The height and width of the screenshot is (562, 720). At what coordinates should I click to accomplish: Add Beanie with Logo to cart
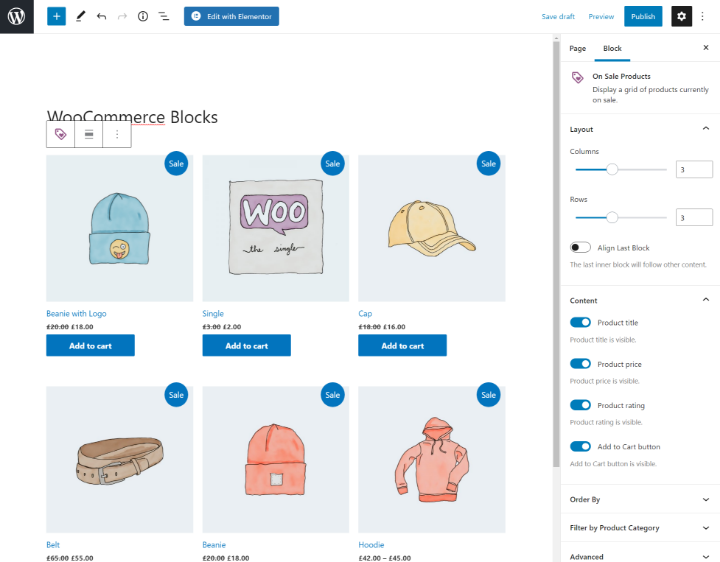[90, 345]
